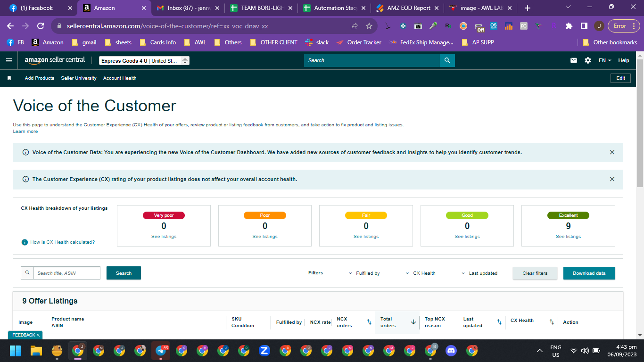Open the Chrome extensions puzzle icon

pos(569,26)
